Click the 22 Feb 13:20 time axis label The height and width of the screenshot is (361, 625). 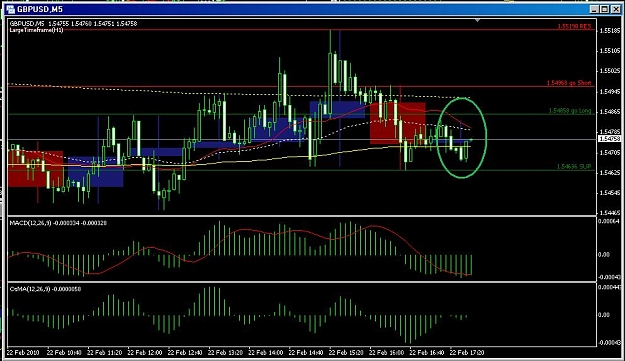coord(225,353)
